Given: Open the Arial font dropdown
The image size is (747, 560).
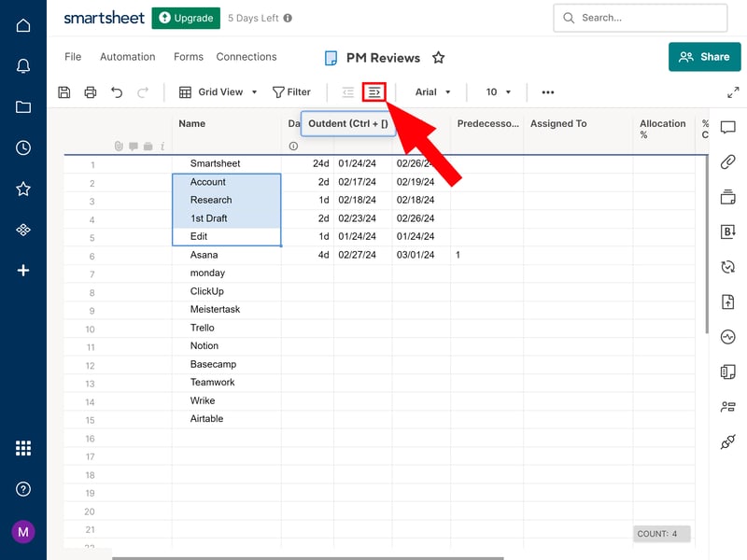Looking at the screenshot, I should click(x=432, y=91).
